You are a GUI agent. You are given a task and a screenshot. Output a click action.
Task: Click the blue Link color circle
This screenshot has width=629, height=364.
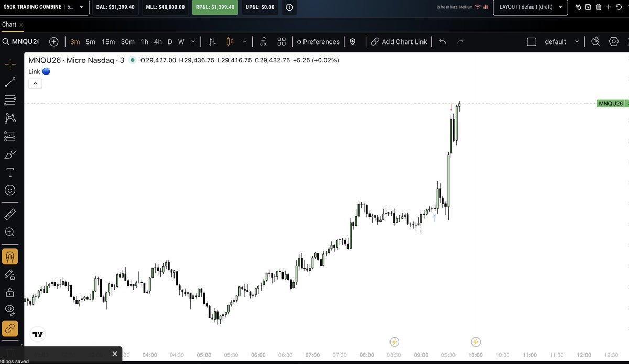coord(46,72)
